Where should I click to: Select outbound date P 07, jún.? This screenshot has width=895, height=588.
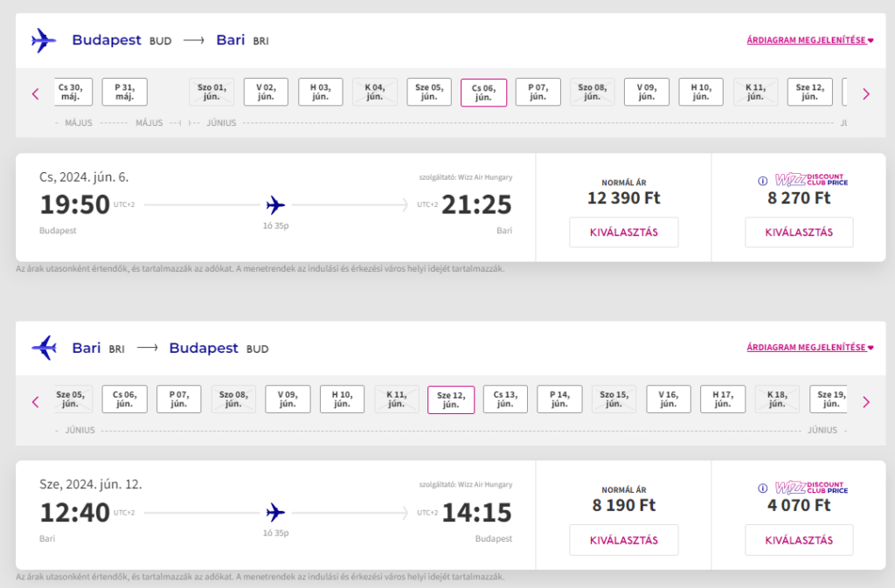click(538, 92)
